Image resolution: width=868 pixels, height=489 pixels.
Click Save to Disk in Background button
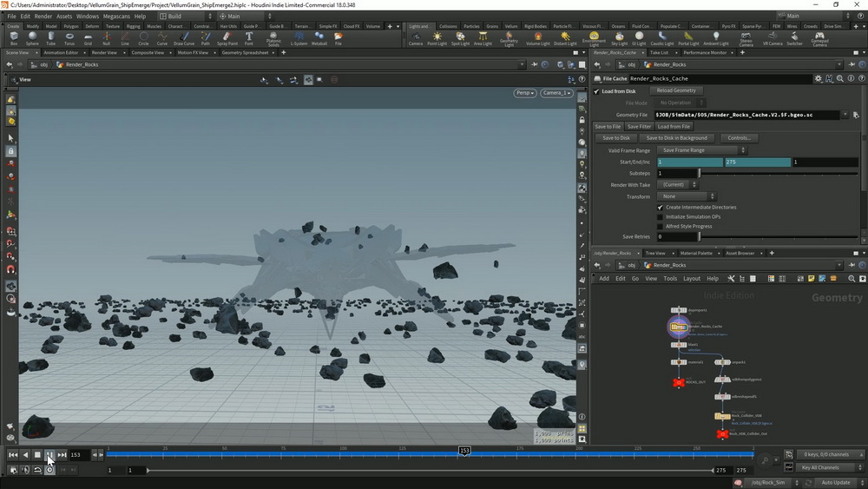click(676, 138)
